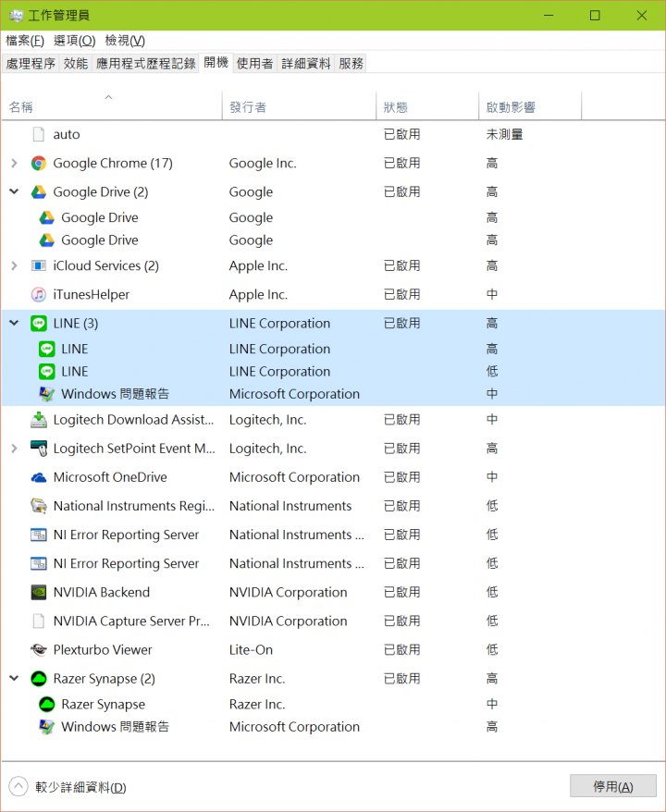Click the Windows 問題報告 icon under LINE
This screenshot has width=666, height=812.
pyautogui.click(x=46, y=394)
